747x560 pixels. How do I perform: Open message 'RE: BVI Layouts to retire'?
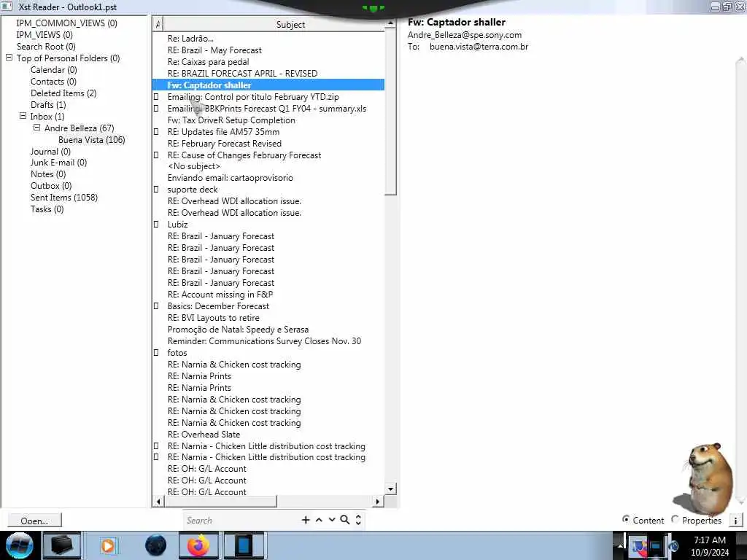click(214, 318)
